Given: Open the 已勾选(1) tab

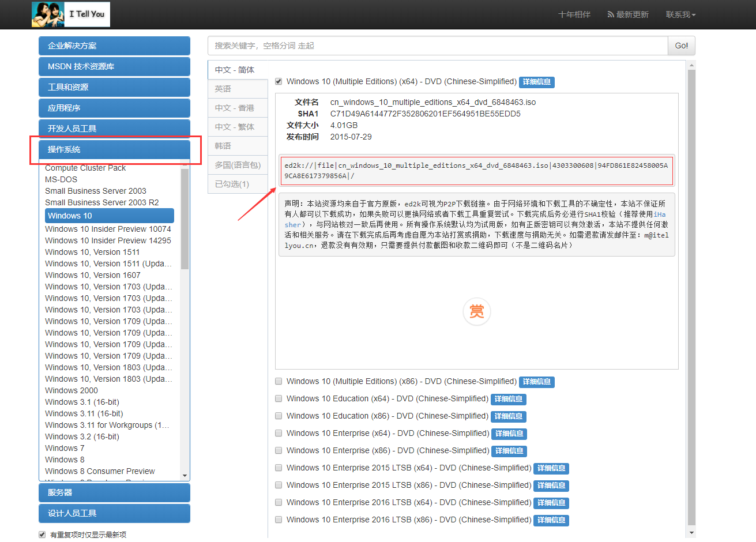Looking at the screenshot, I should coord(238,184).
